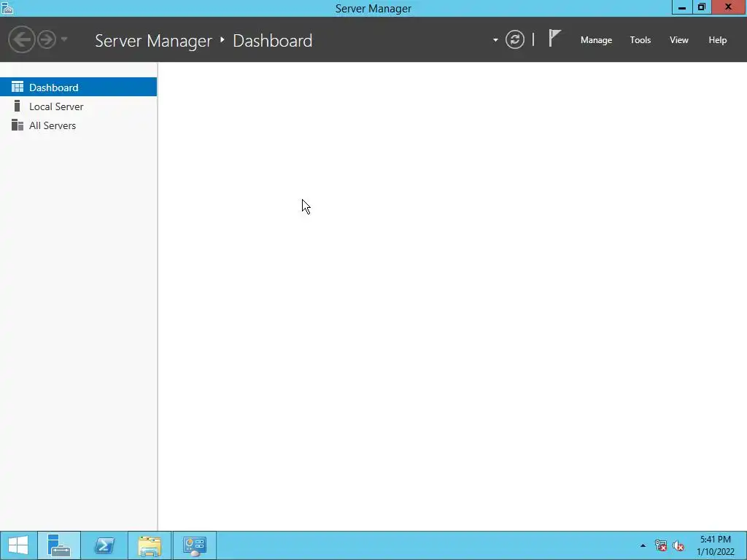This screenshot has width=747, height=560.
Task: Select Dashboard in the left navigation pane
Action: click(x=79, y=87)
